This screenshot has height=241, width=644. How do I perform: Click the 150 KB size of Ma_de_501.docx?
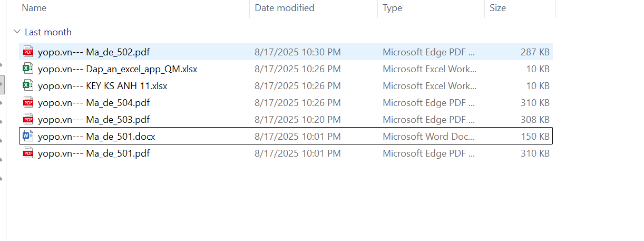click(x=535, y=137)
